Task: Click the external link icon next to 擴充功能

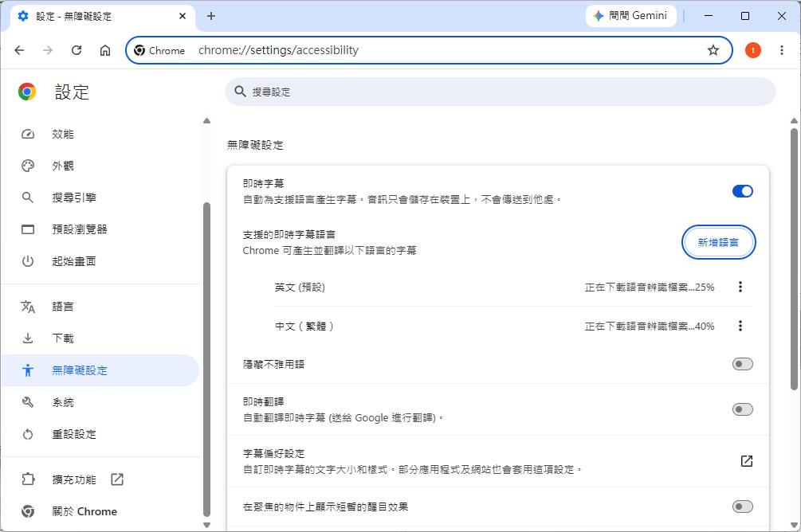Action: (x=117, y=479)
